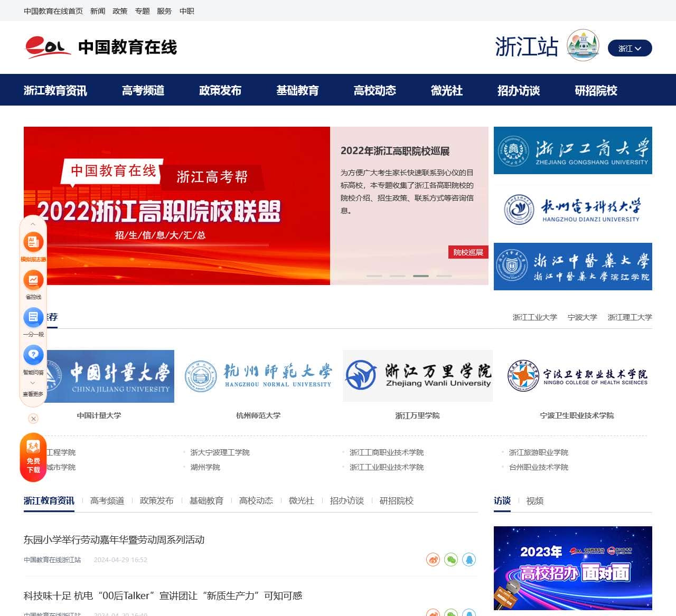Viewport: 676px width, 616px height.
Task: Read the 杭电 "00后Talker" 宣讲团 article
Action: [163, 595]
